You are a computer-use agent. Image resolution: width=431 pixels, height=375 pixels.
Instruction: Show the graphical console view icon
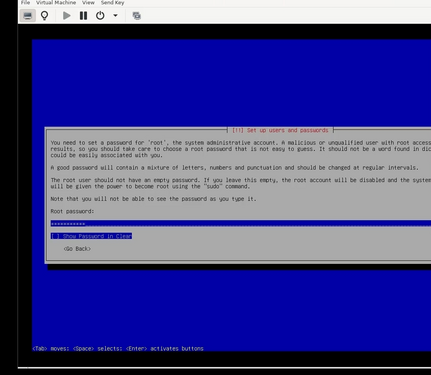pyautogui.click(x=28, y=16)
